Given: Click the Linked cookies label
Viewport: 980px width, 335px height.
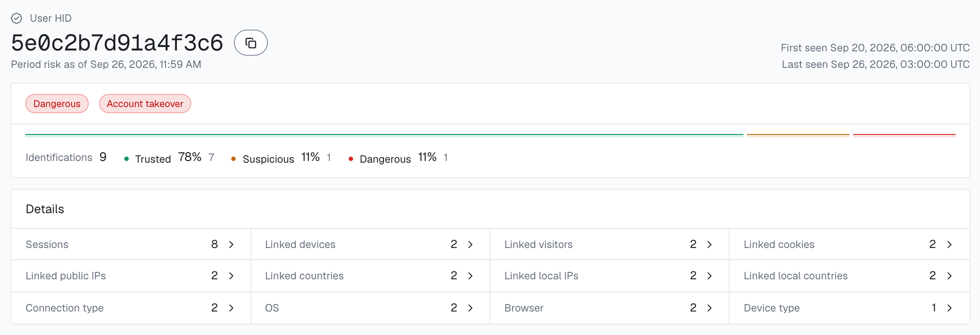Looking at the screenshot, I should (x=779, y=245).
